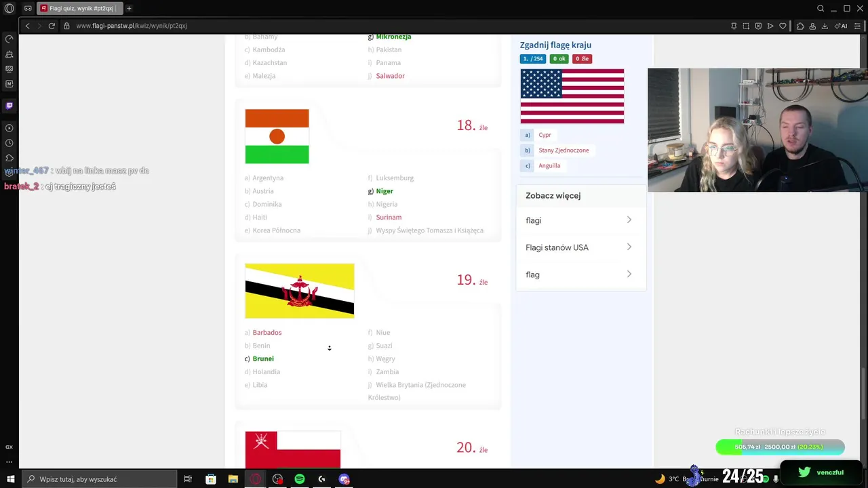Click the USA flag image
This screenshot has width=868, height=488.
(572, 96)
